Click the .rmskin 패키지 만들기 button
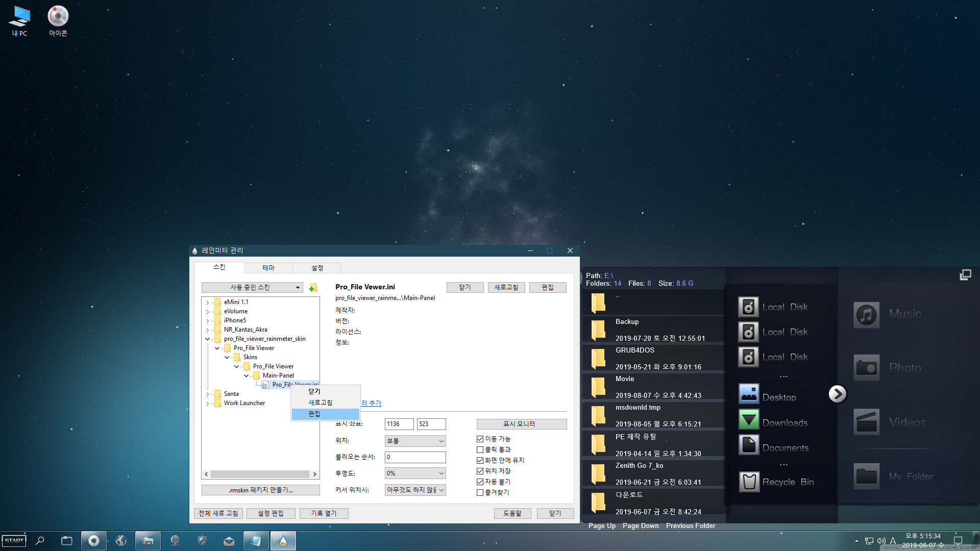This screenshot has height=551, width=980. [x=261, y=490]
